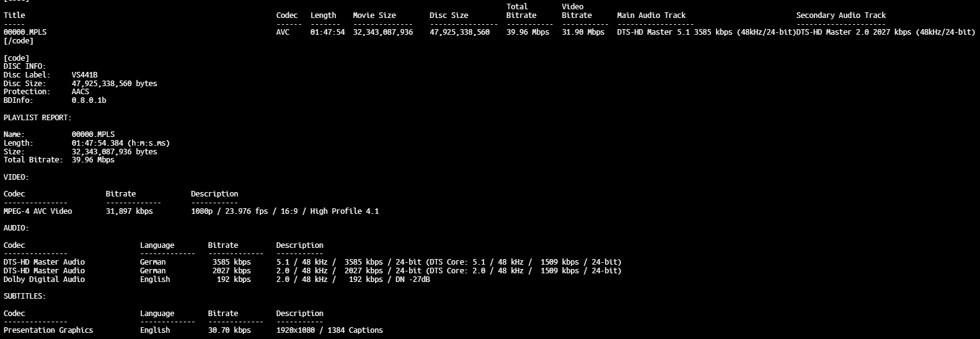Click the 1920x1080 / 1384 Captions description
Viewport: 980px width, 339px height.
click(x=329, y=330)
